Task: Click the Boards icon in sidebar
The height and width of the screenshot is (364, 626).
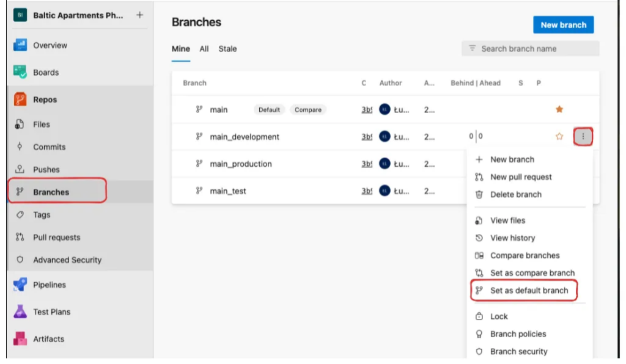Action: click(x=20, y=72)
